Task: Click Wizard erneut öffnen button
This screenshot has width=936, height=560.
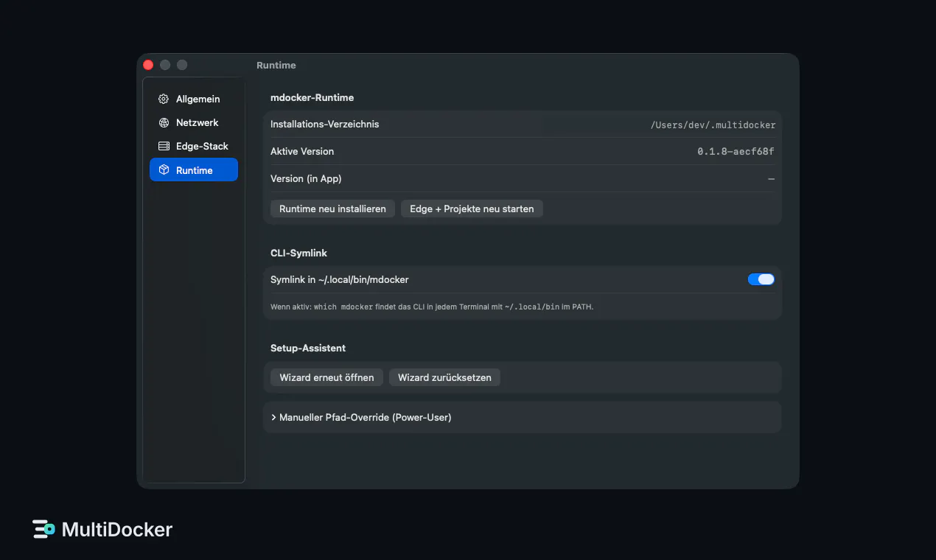Action: coord(326,377)
